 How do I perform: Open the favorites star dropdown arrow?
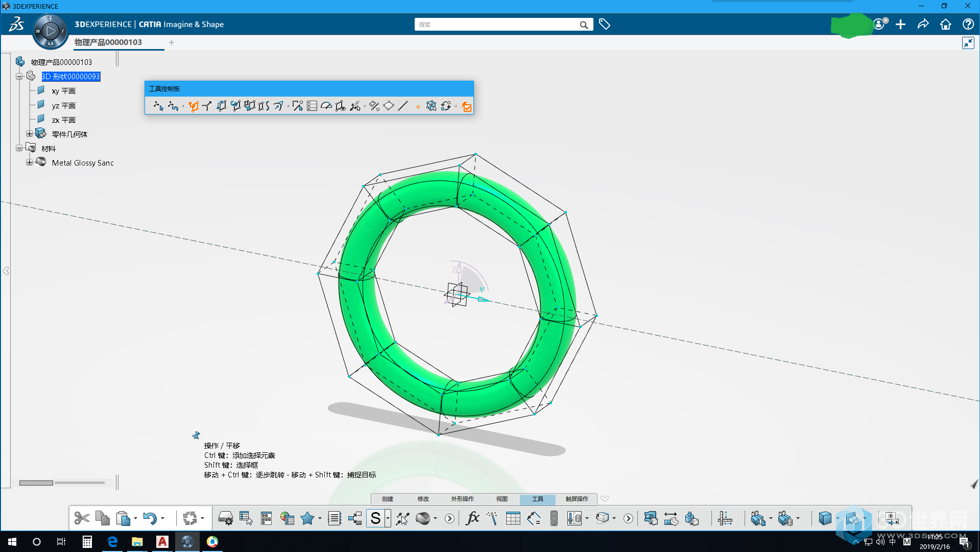[x=320, y=518]
